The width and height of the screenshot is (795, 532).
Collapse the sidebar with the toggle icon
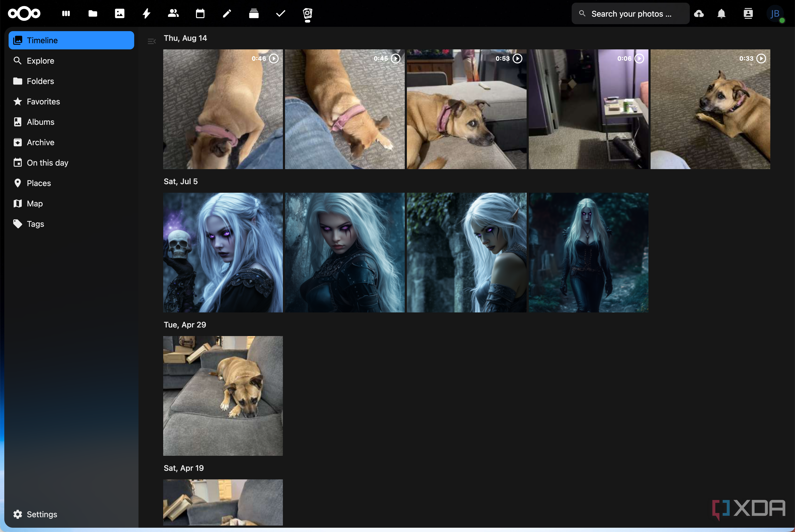coord(152,41)
